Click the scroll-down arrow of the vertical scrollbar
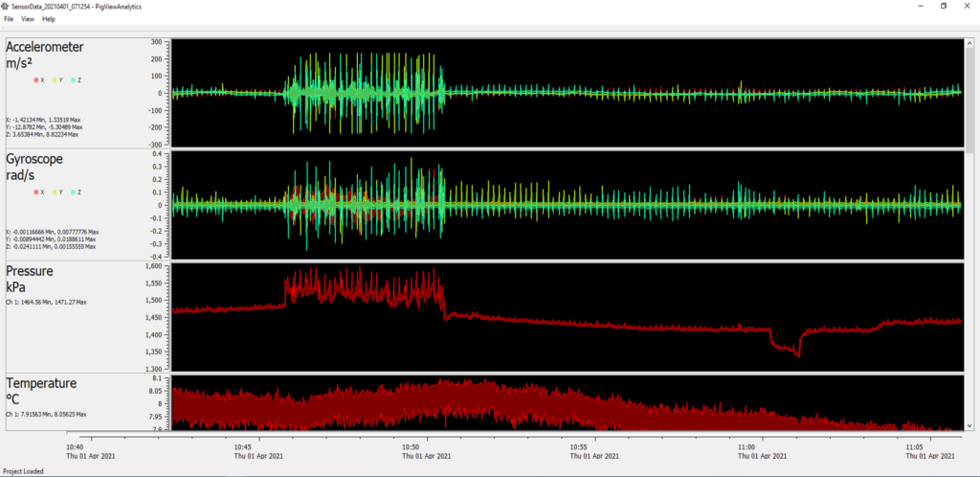Viewport: 980px width, 477px height. 969,425
